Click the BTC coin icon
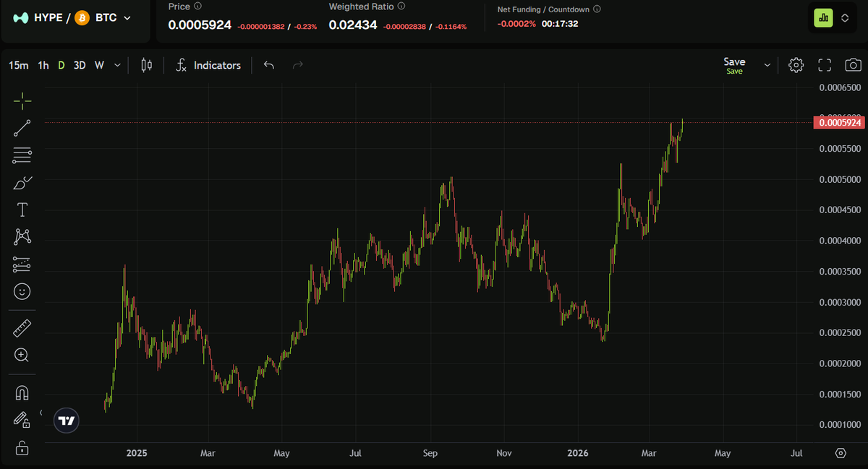 click(82, 17)
